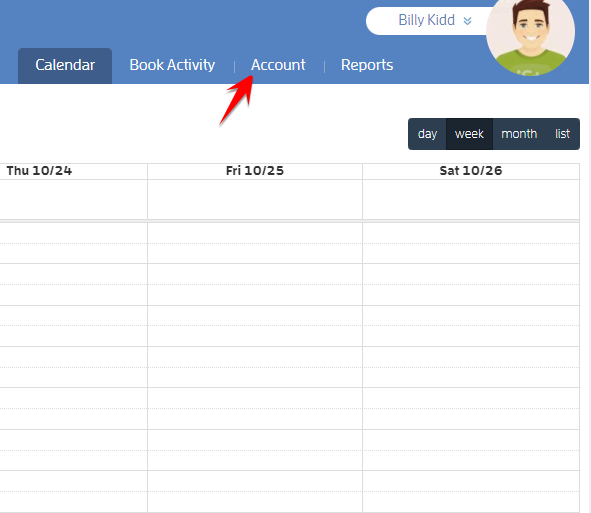Select the Reports tab
The width and height of the screenshot is (591, 513).
[367, 65]
